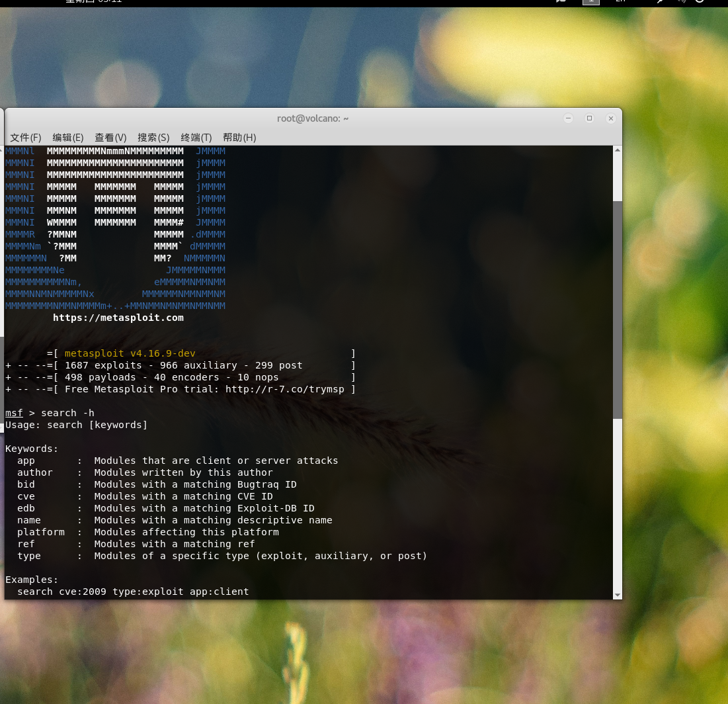The height and width of the screenshot is (704, 728).
Task: Open the 文件(F) menu
Action: click(26, 138)
